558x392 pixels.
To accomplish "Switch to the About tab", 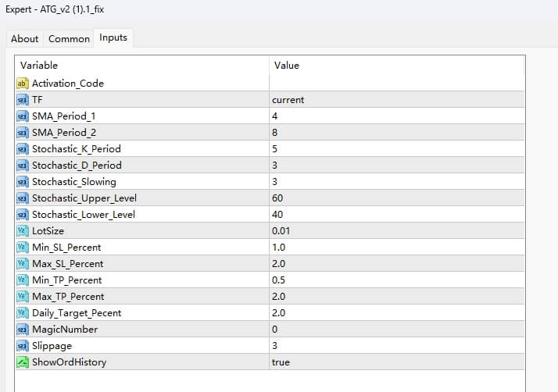I will [x=25, y=38].
